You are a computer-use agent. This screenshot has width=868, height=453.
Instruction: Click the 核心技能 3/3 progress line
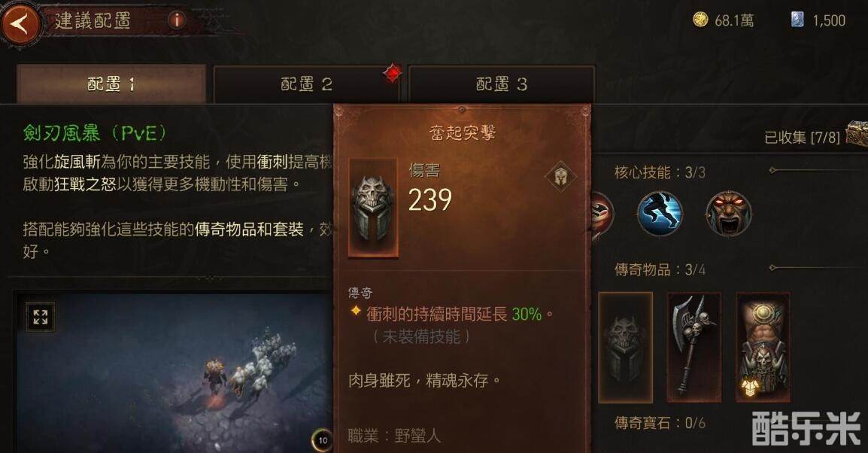(x=818, y=170)
